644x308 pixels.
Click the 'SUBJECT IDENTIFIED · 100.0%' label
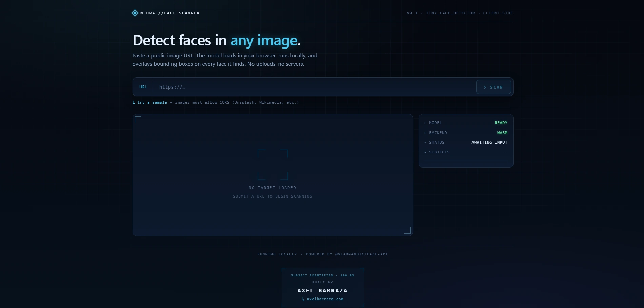[323, 275]
